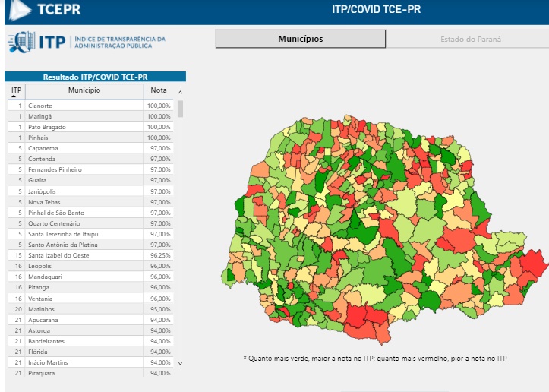Switch to the Estado do Paraná tab
Image resolution: width=549 pixels, height=392 pixels.
click(471, 40)
